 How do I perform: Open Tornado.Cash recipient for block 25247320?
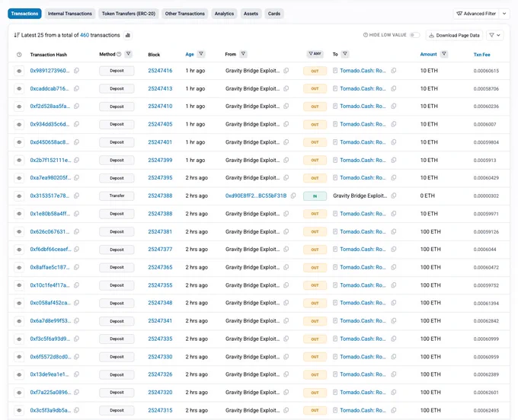(363, 393)
